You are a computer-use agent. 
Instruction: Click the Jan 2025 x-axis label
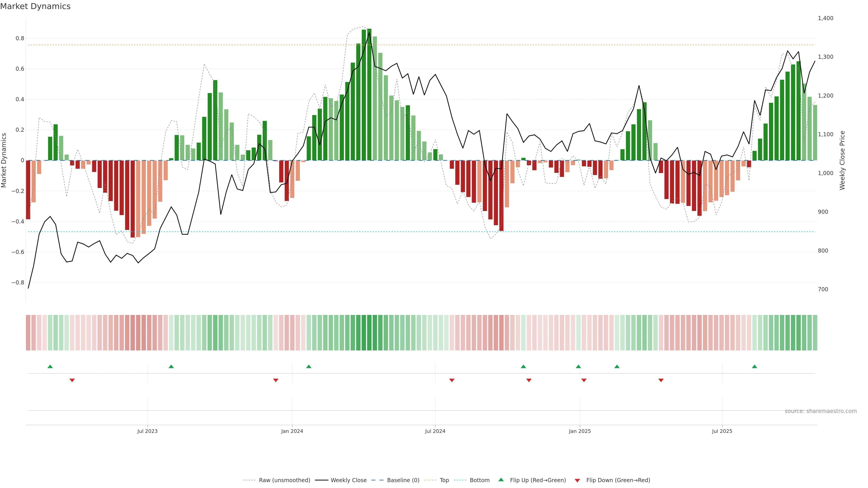pos(580,431)
